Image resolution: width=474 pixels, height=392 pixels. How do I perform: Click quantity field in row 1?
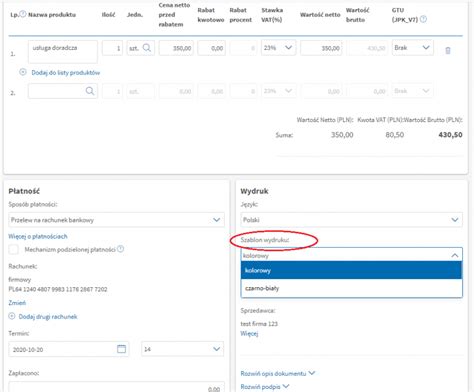coord(112,48)
